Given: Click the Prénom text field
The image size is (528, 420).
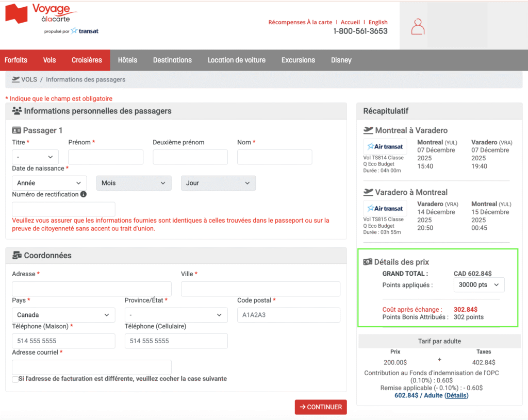Looking at the screenshot, I should coord(106,157).
